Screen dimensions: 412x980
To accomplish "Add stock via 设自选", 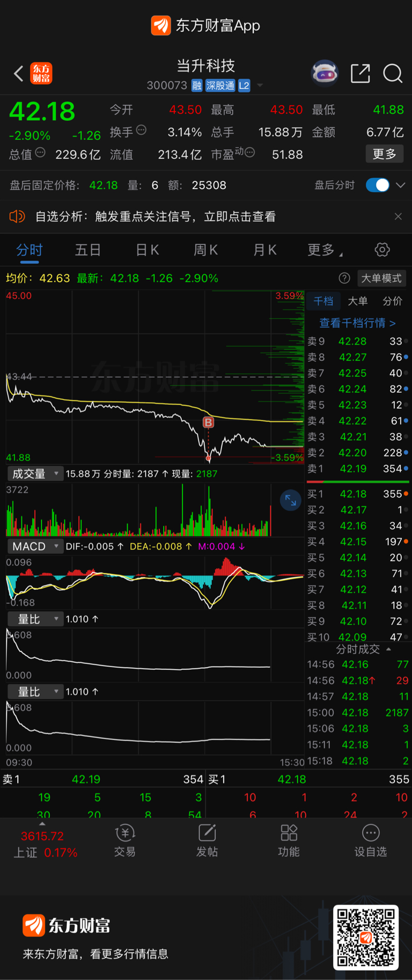I will 370,840.
